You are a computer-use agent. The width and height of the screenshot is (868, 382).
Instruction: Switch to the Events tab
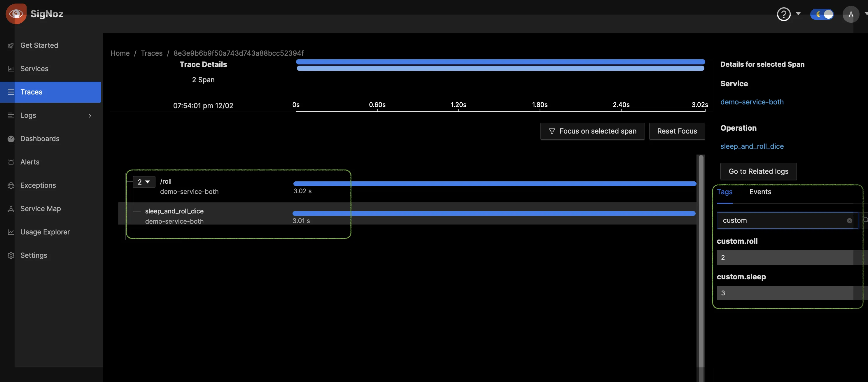(760, 192)
